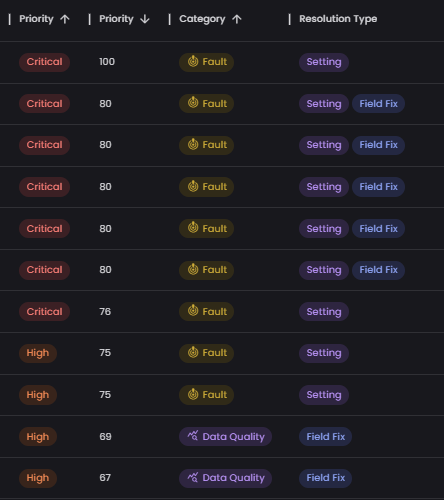The height and width of the screenshot is (500, 444).
Task: Select the Resolution Type column header
Action: click(x=338, y=19)
